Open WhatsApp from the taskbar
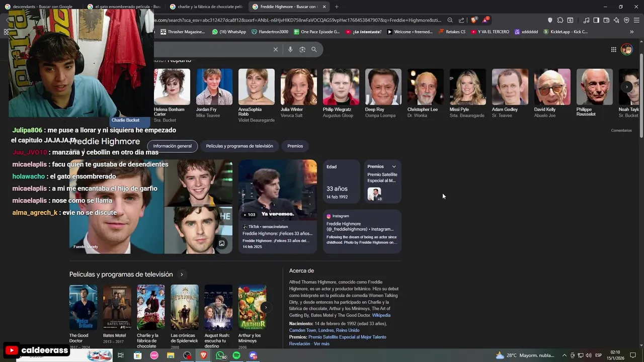The image size is (644, 362). tap(220, 355)
